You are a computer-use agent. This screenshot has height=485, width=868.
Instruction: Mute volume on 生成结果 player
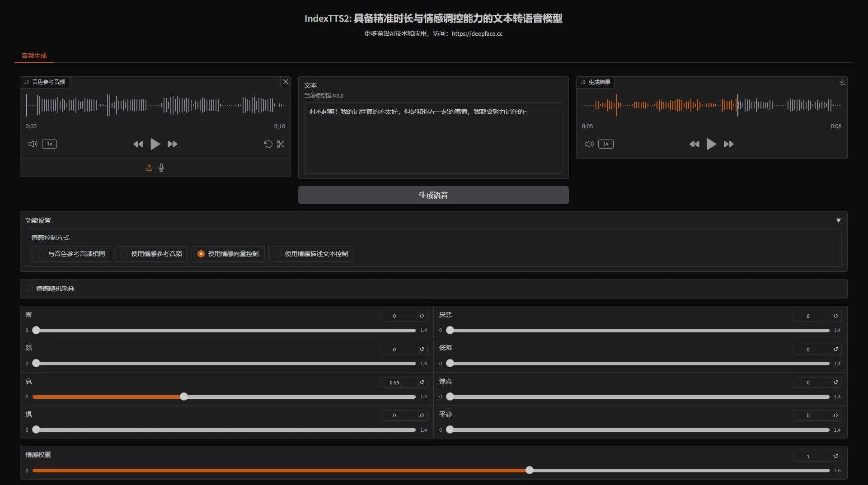pos(589,144)
